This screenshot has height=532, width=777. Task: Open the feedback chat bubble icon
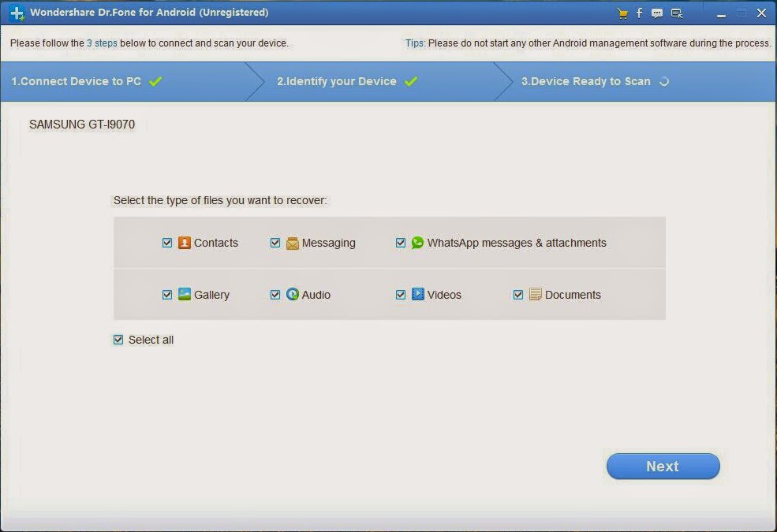click(657, 13)
